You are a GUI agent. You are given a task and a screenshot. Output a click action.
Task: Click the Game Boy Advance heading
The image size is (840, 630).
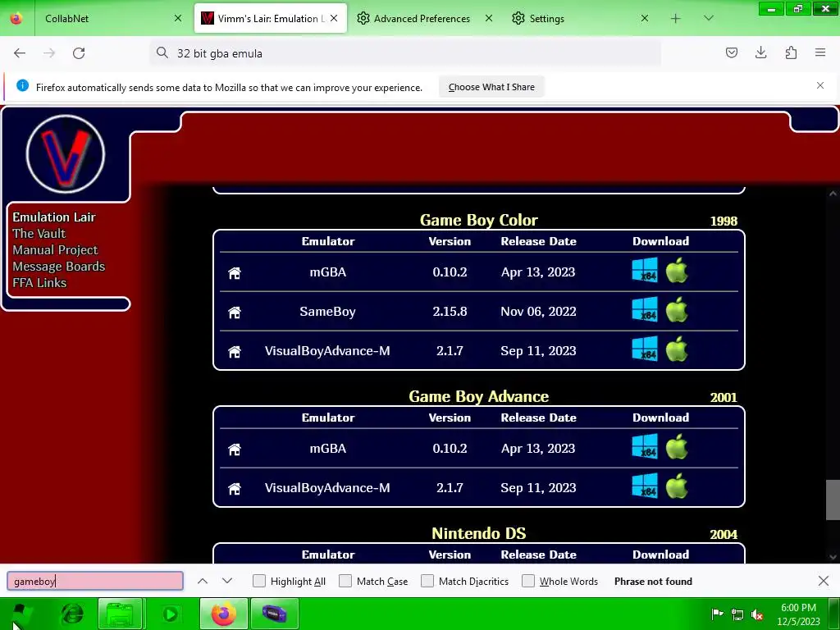click(478, 396)
